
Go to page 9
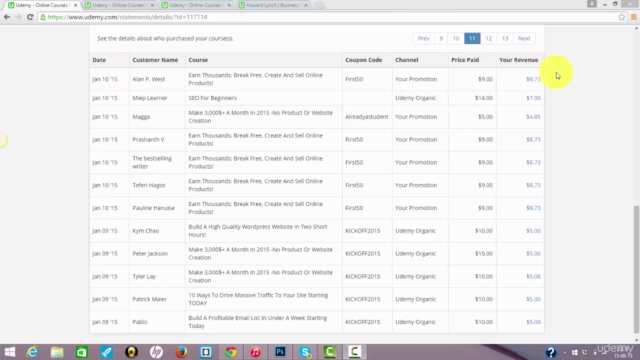[x=441, y=38]
